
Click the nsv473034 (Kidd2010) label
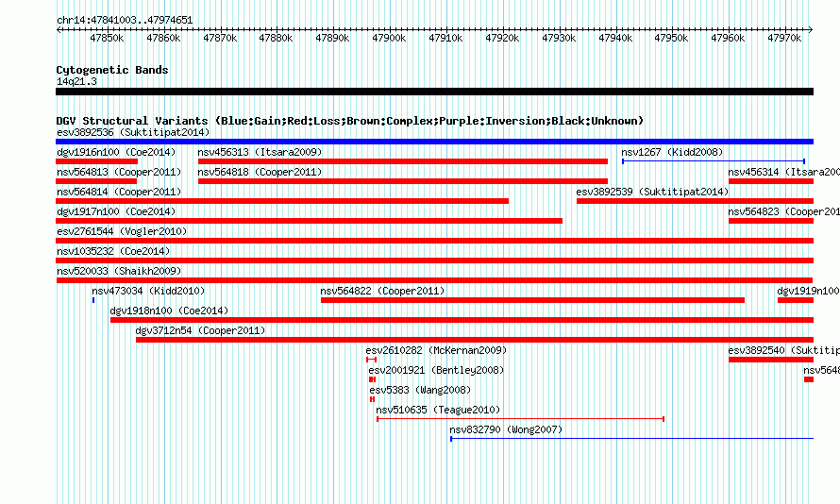[148, 291]
